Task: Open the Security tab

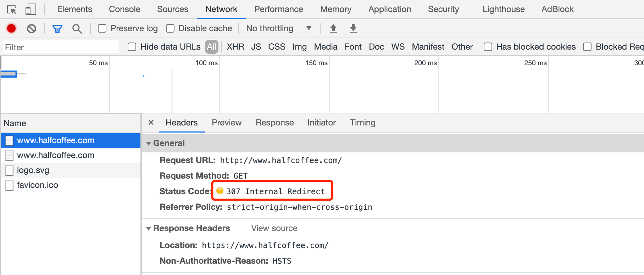Action: (443, 9)
